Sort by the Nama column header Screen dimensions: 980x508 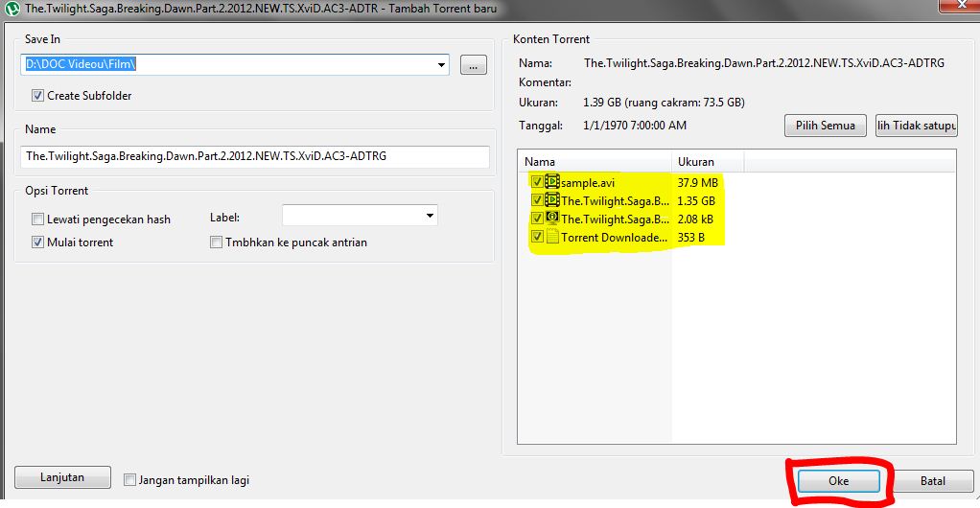click(x=595, y=162)
